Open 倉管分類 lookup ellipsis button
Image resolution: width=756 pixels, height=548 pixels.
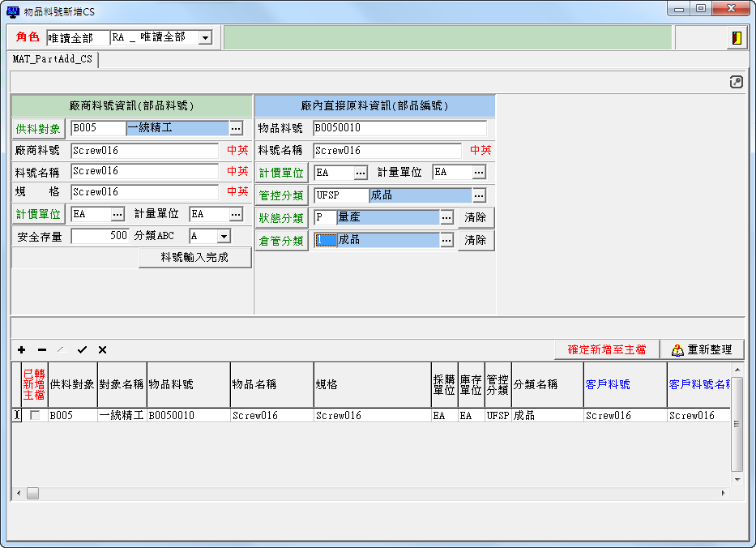[x=446, y=241]
